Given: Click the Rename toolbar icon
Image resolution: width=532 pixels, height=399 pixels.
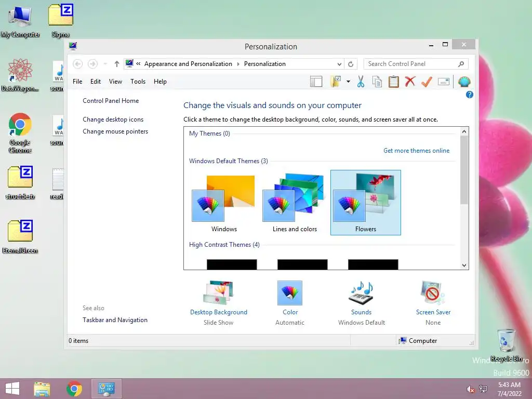Looking at the screenshot, I should [x=444, y=82].
